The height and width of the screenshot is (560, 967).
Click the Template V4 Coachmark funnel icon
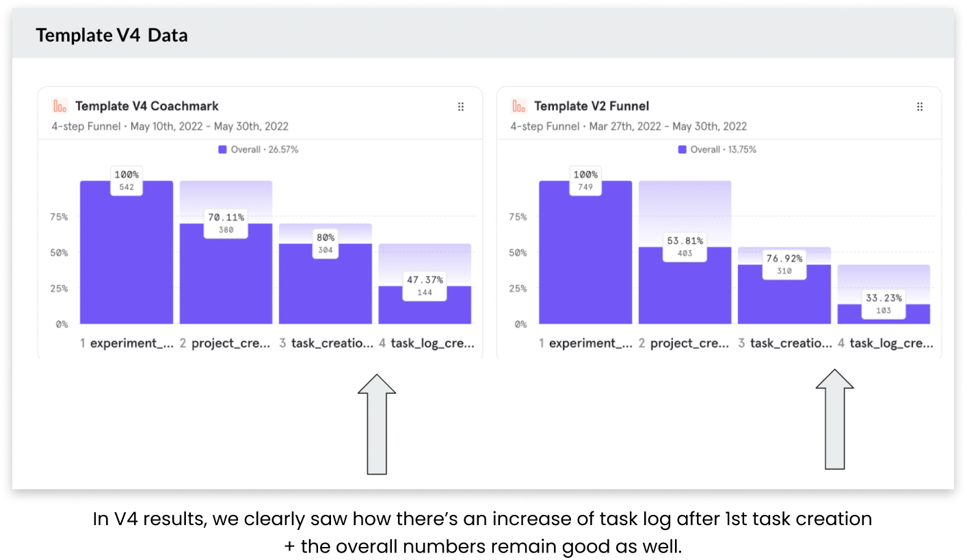pyautogui.click(x=61, y=106)
